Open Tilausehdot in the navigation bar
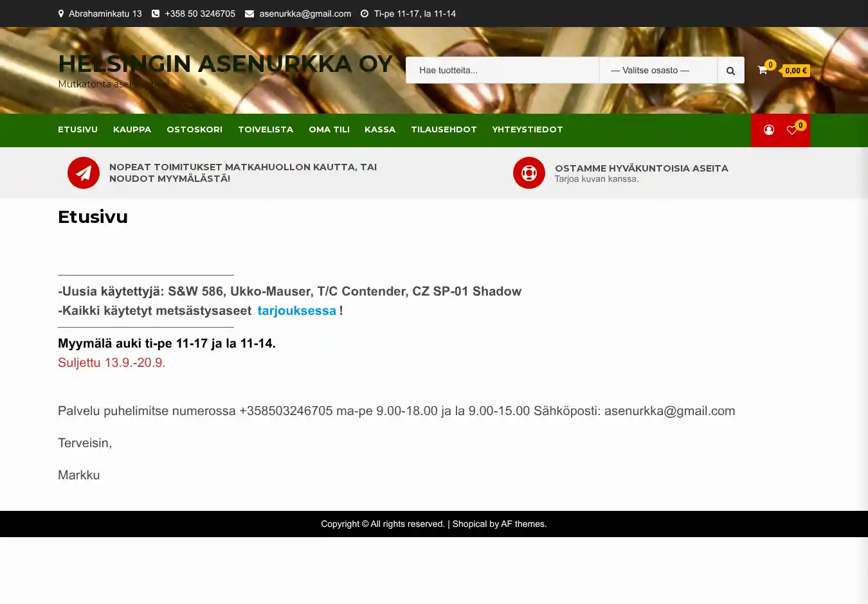This screenshot has height=604, width=868. [x=444, y=130]
